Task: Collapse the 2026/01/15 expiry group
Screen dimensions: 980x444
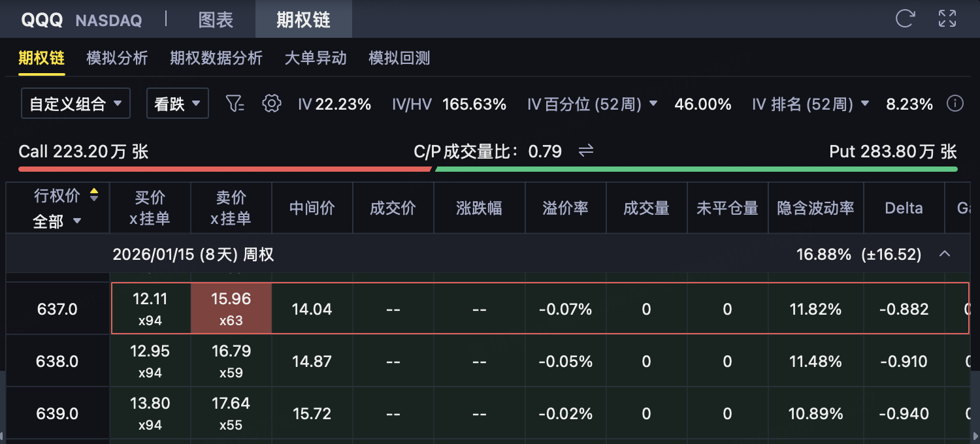Action: [x=945, y=253]
